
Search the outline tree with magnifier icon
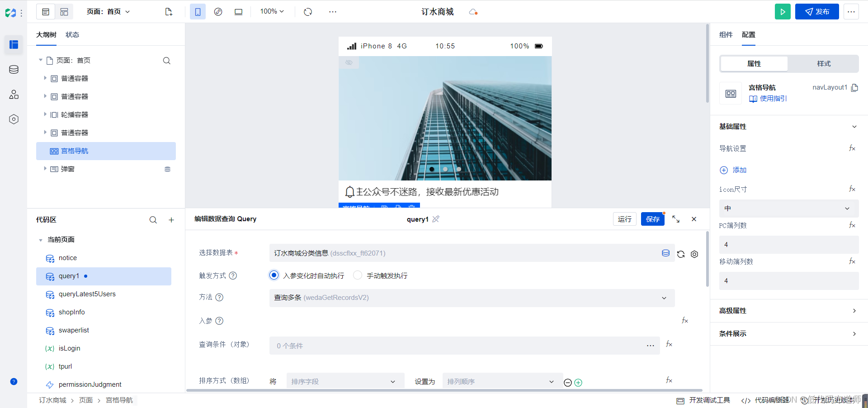pyautogui.click(x=167, y=61)
